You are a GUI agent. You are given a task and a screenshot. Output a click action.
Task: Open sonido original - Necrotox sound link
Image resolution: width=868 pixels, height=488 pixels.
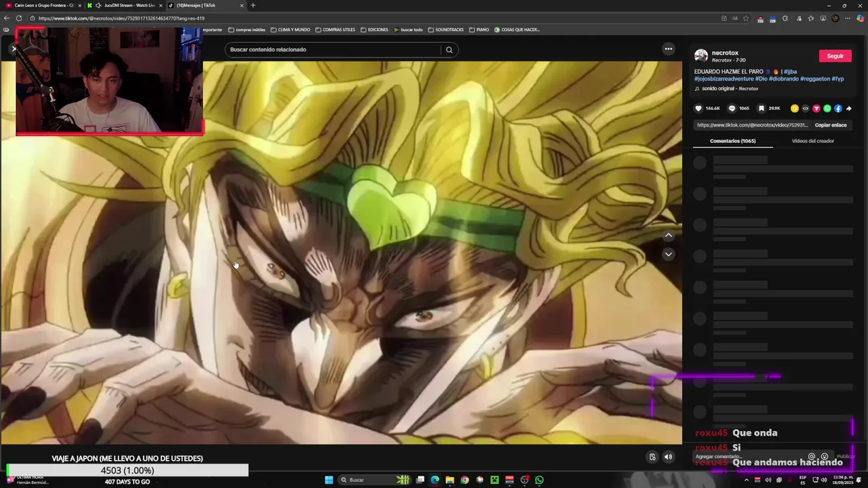[730, 89]
